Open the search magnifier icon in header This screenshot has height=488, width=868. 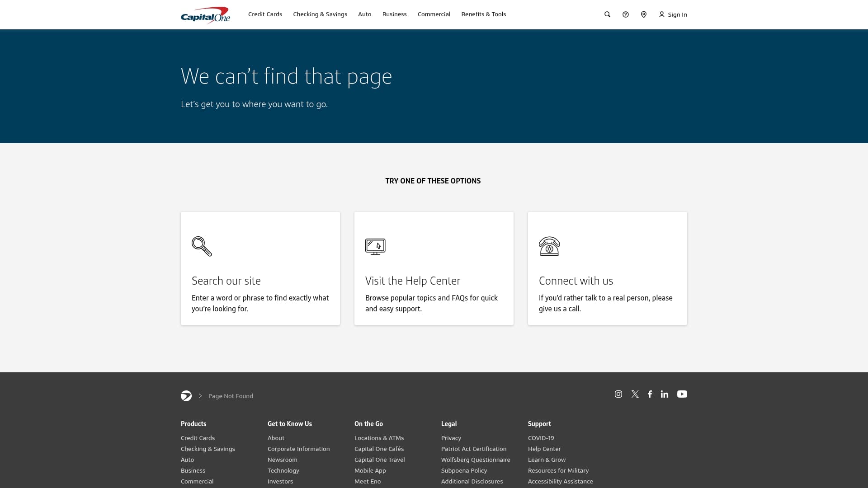coord(607,14)
